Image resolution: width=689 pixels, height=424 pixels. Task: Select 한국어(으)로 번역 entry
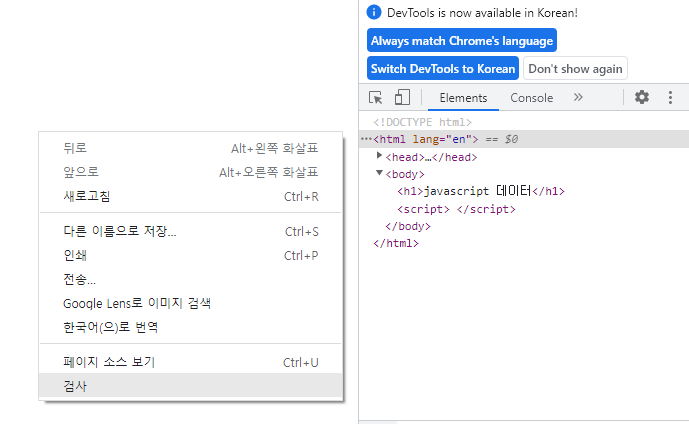[x=191, y=327]
